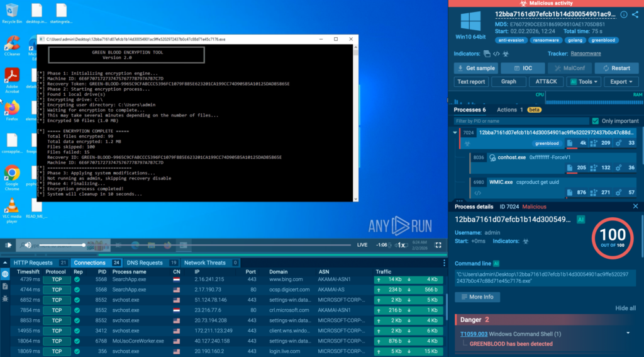Expand the T1059.003 danger entry arrow
The image size is (644, 357).
[x=628, y=333]
